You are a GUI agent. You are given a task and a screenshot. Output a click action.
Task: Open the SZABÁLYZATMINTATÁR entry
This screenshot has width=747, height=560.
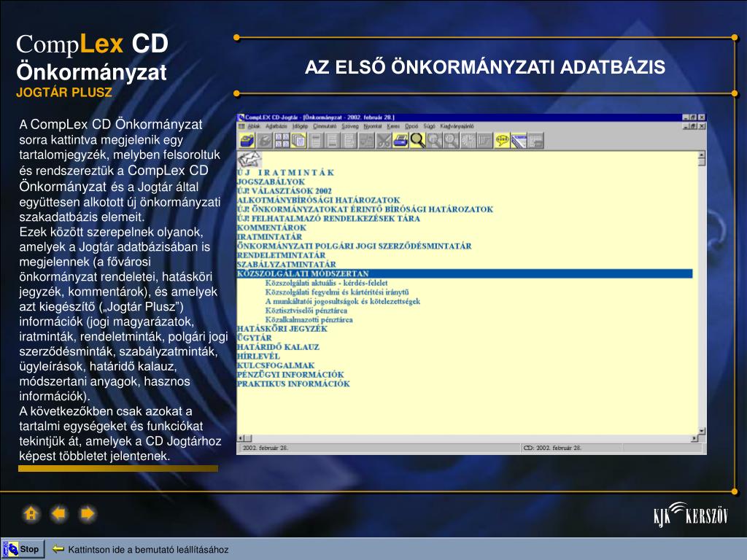click(x=286, y=264)
